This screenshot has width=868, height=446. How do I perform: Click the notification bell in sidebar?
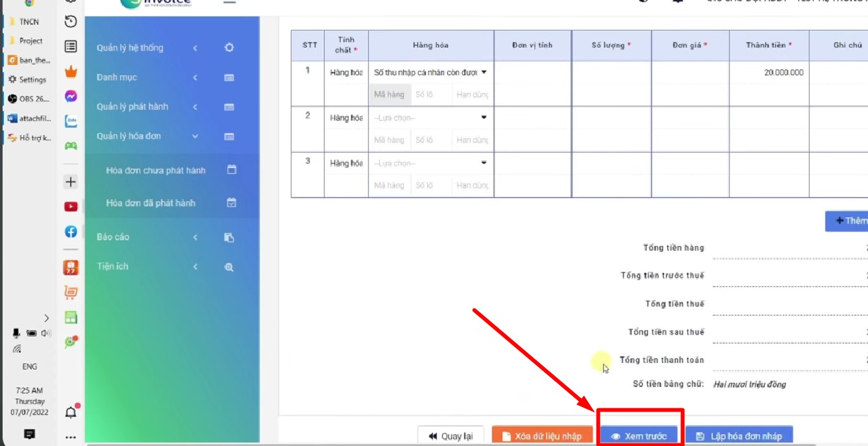[x=71, y=412]
